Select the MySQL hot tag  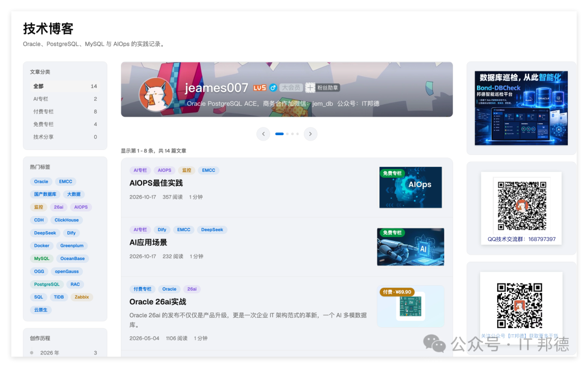(41, 258)
